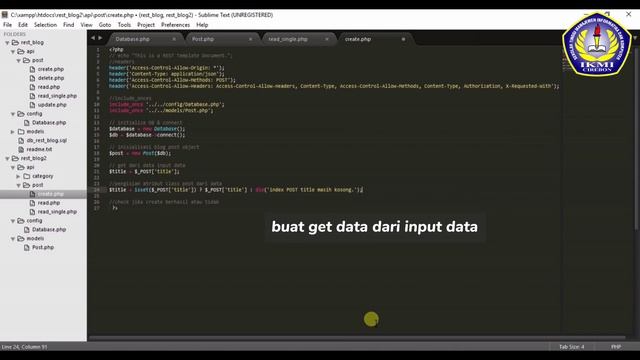Screen dimensions: 640x360
Task: Open the Goto menu
Action: coord(105,25)
